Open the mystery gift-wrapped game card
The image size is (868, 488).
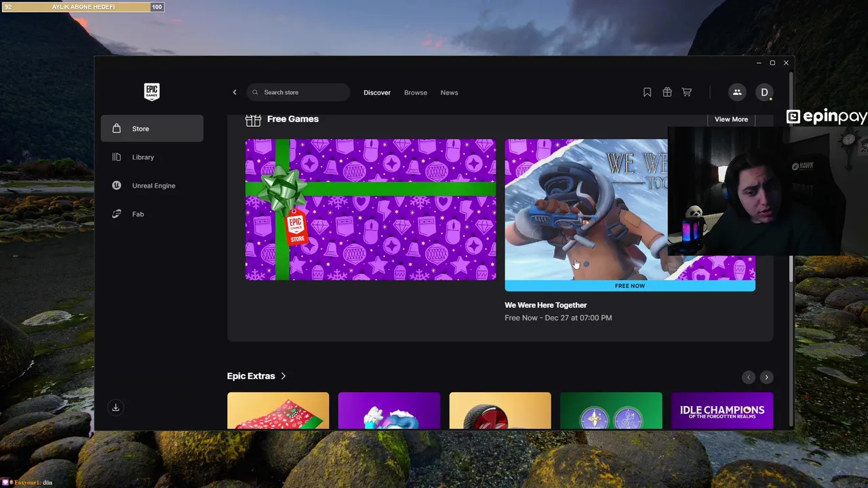pyautogui.click(x=370, y=209)
